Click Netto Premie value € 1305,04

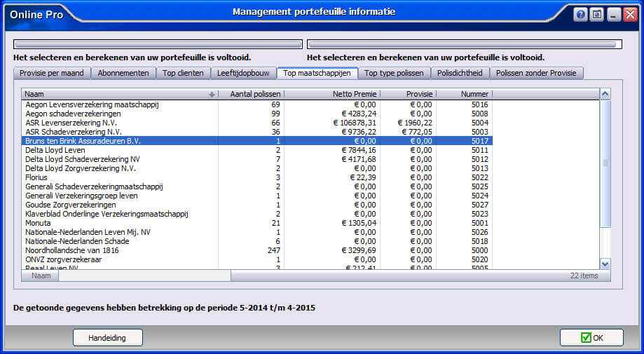pyautogui.click(x=359, y=223)
